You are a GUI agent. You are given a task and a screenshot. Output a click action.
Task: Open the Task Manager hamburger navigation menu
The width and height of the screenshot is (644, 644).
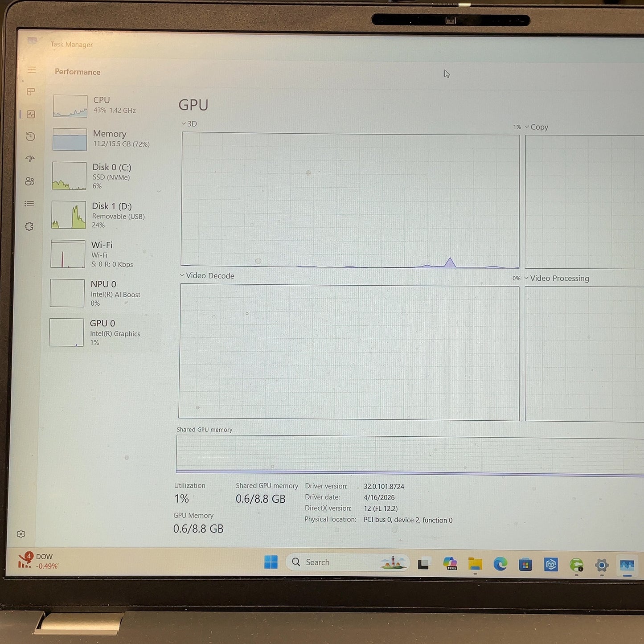31,70
